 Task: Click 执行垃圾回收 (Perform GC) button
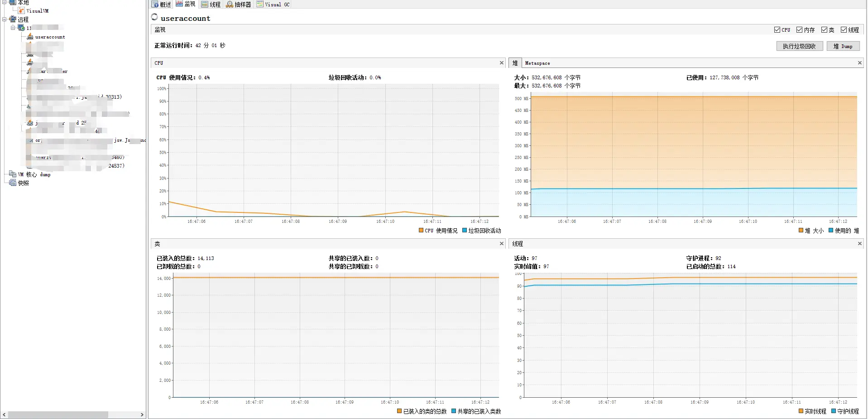(x=799, y=46)
